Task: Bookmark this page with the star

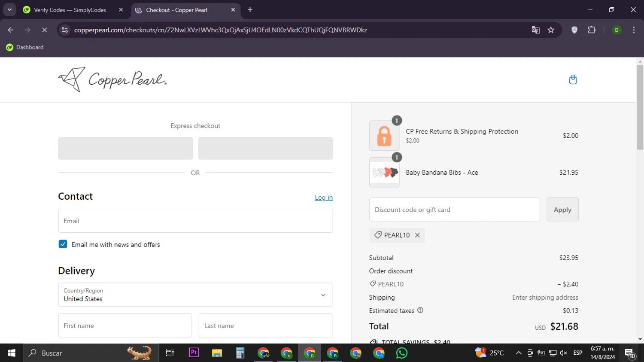Action: click(551, 30)
